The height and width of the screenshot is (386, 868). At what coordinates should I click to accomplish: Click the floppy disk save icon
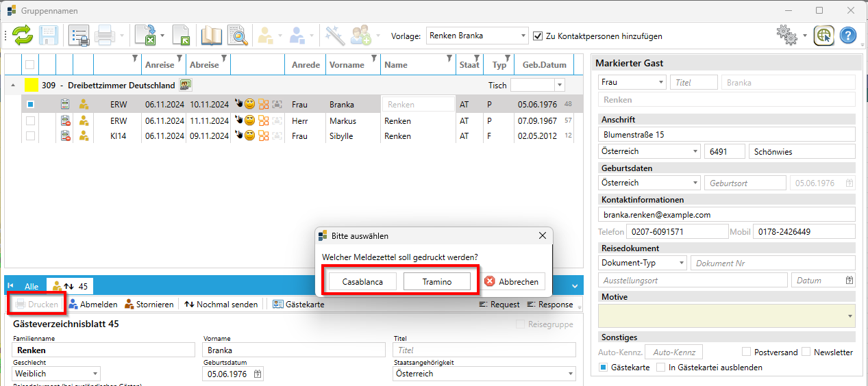pos(49,36)
